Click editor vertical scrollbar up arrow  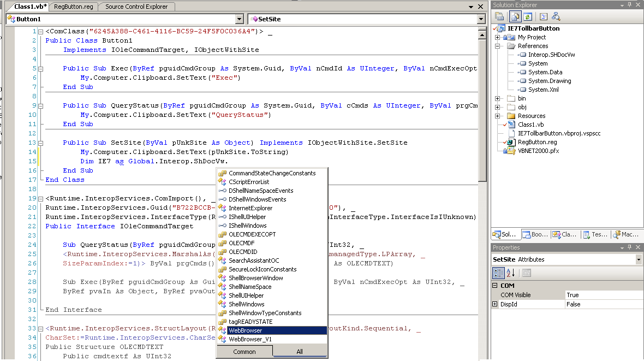(482, 35)
